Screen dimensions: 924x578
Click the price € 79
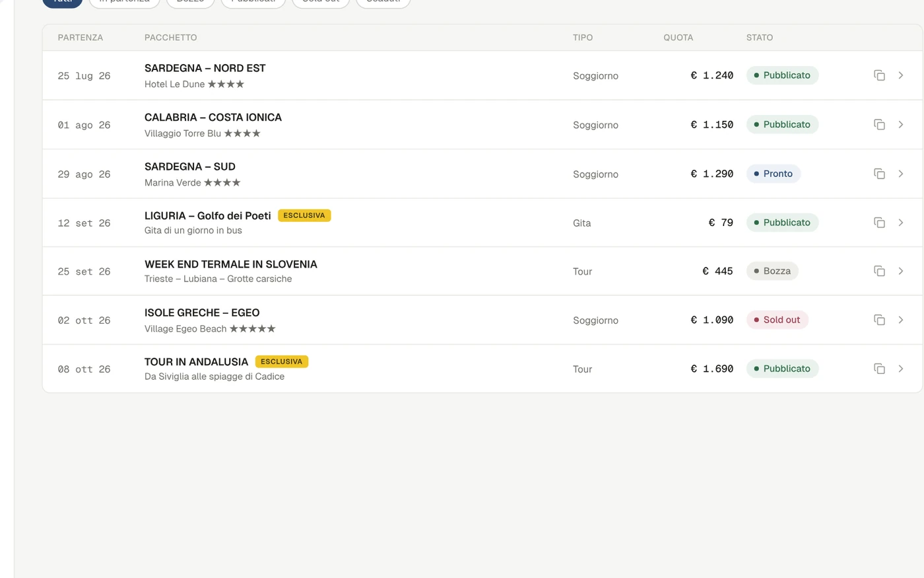[x=721, y=223]
